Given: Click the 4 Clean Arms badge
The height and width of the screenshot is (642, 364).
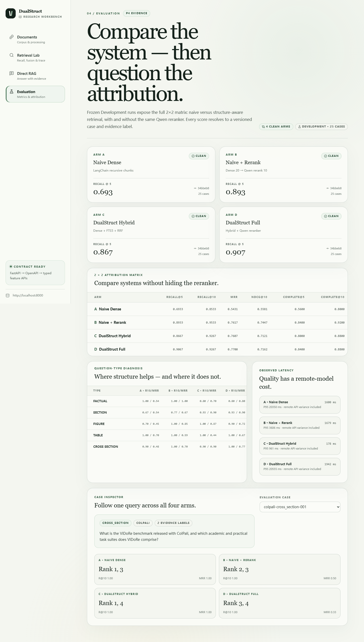Looking at the screenshot, I should [276, 127].
